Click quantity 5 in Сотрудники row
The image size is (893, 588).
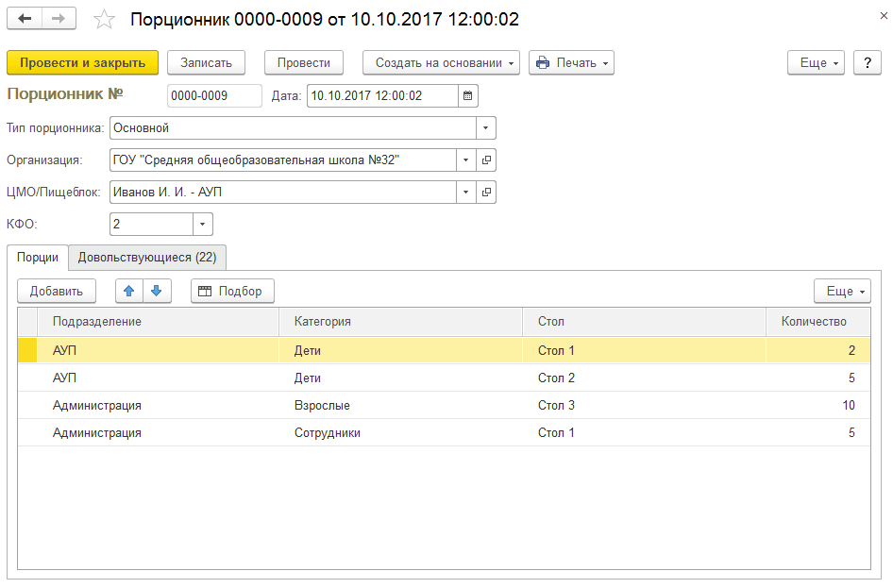(818, 432)
